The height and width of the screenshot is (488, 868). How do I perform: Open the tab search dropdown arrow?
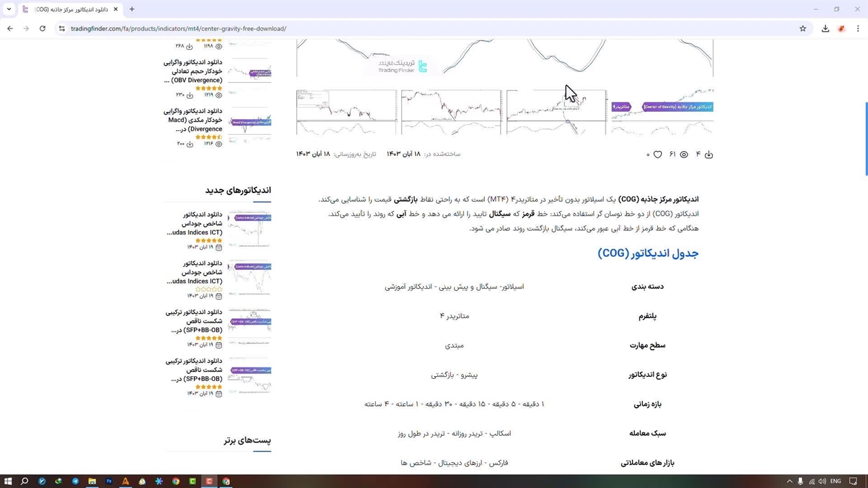[x=9, y=9]
